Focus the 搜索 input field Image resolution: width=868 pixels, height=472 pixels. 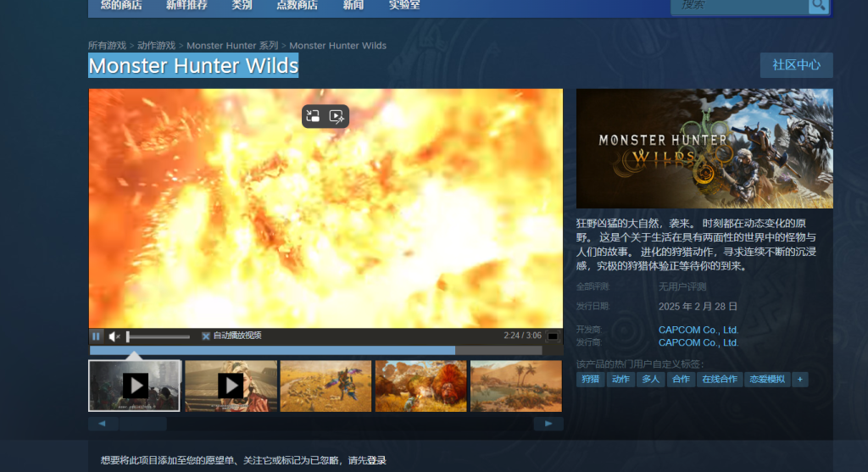pos(739,6)
